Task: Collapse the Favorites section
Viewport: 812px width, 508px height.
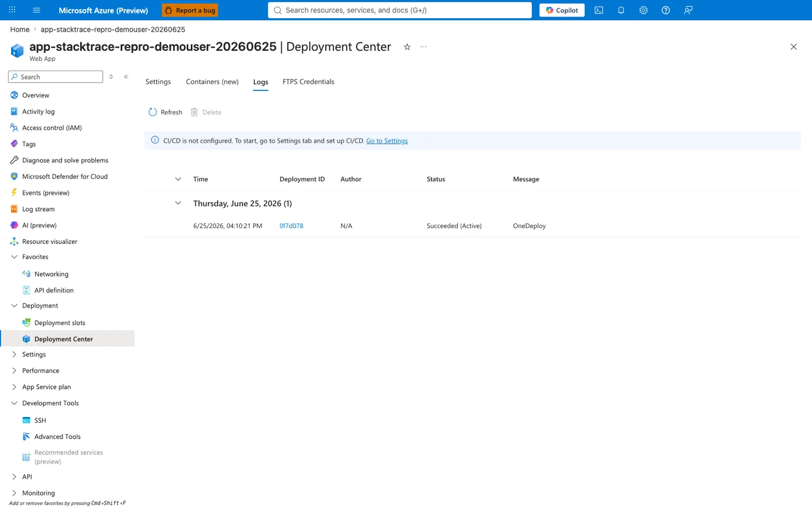Action: click(x=14, y=257)
